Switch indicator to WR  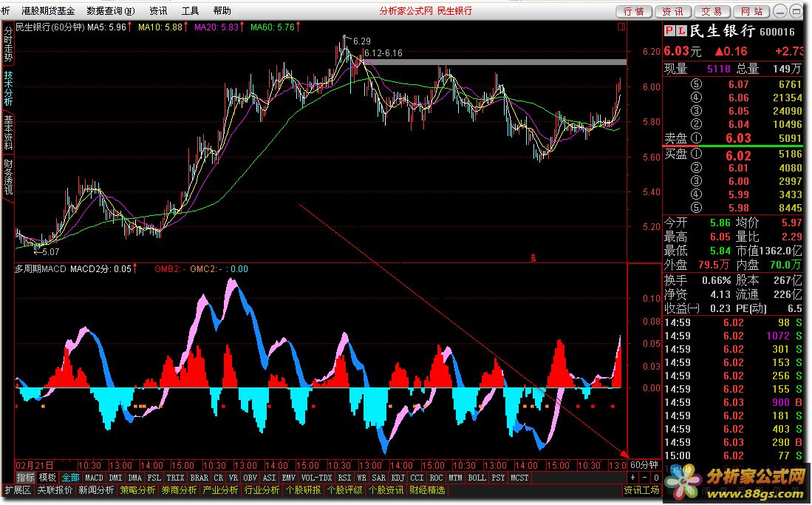point(361,478)
